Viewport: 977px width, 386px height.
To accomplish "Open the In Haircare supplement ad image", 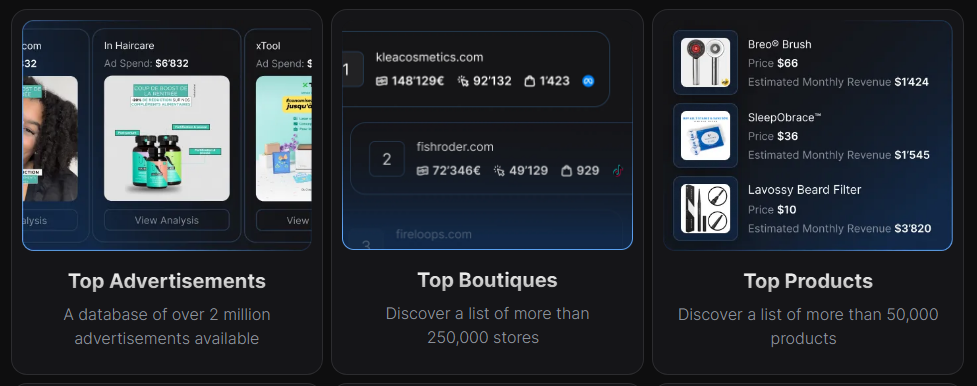I will coord(166,138).
